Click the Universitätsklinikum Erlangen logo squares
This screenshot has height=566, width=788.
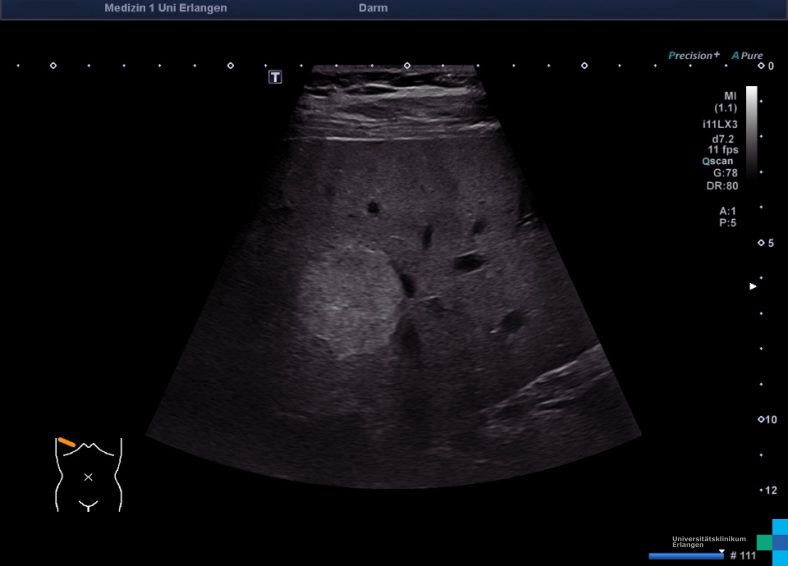772,541
